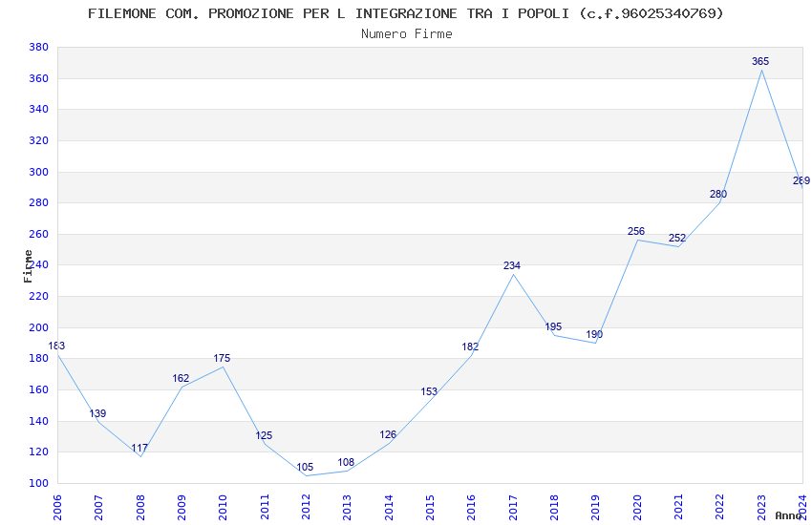Click the 2012 year label on the axis
The image size is (812, 525).
306,507
